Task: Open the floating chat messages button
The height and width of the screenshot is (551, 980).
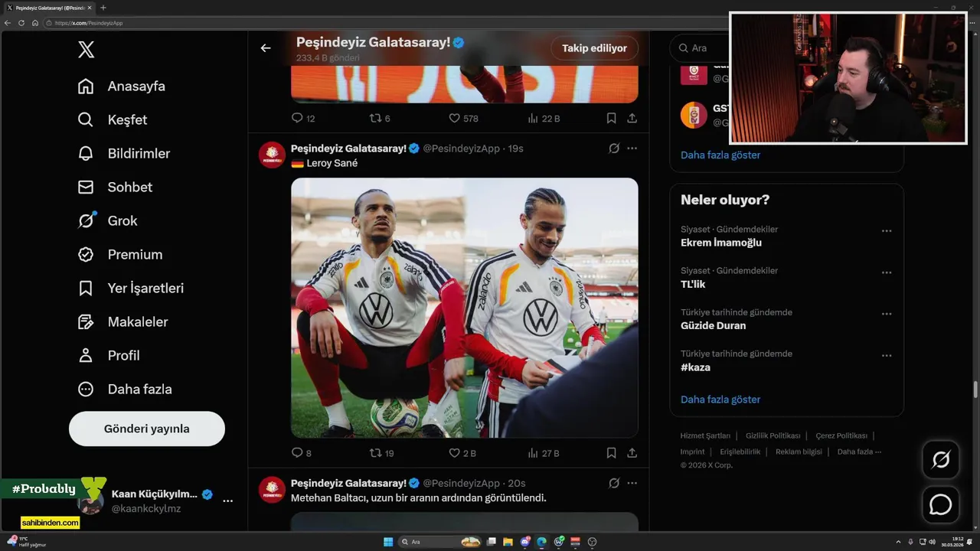Action: tap(940, 505)
